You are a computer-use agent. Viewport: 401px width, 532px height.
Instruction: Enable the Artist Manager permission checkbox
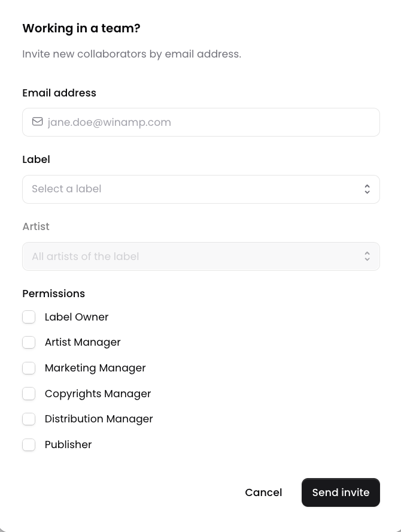(29, 342)
